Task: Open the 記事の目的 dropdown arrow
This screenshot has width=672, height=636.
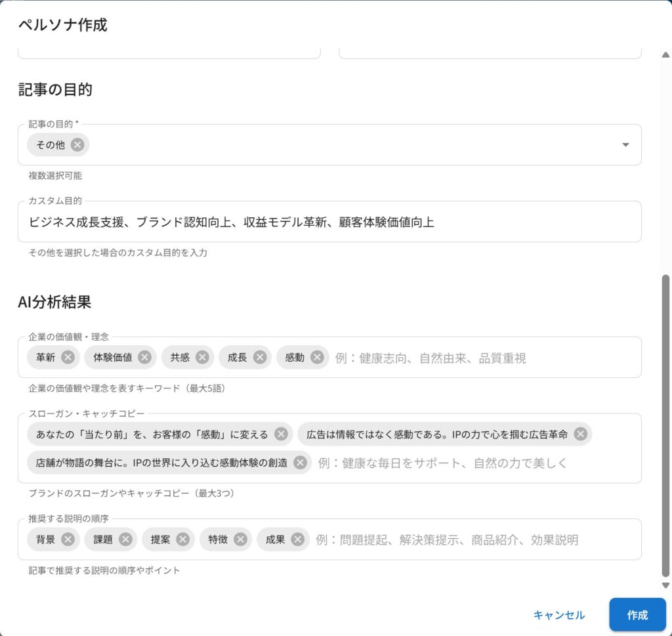Action: (x=625, y=145)
